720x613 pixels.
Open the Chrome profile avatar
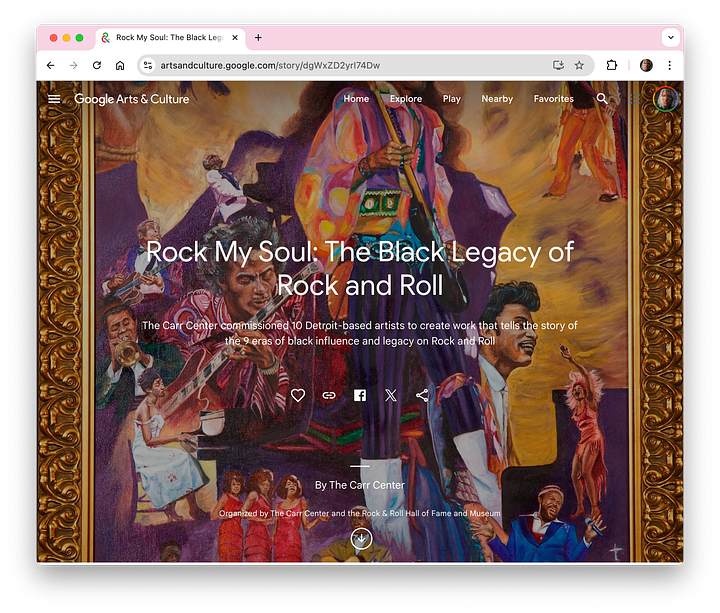click(x=646, y=65)
